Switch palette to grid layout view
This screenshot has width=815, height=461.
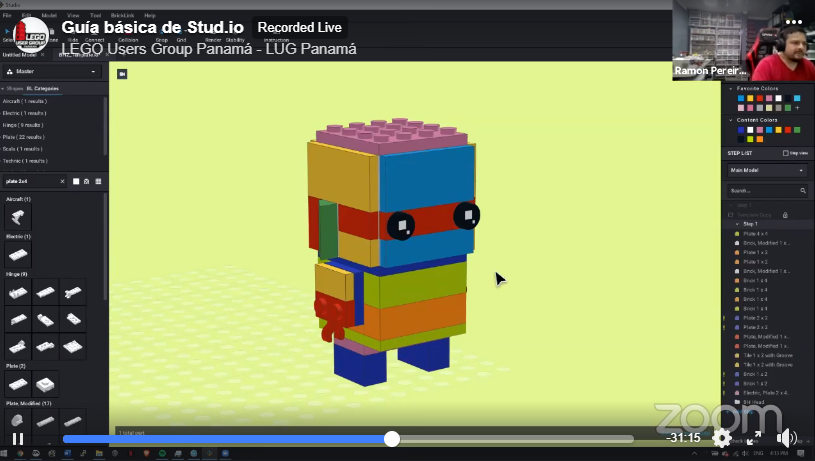click(x=98, y=181)
